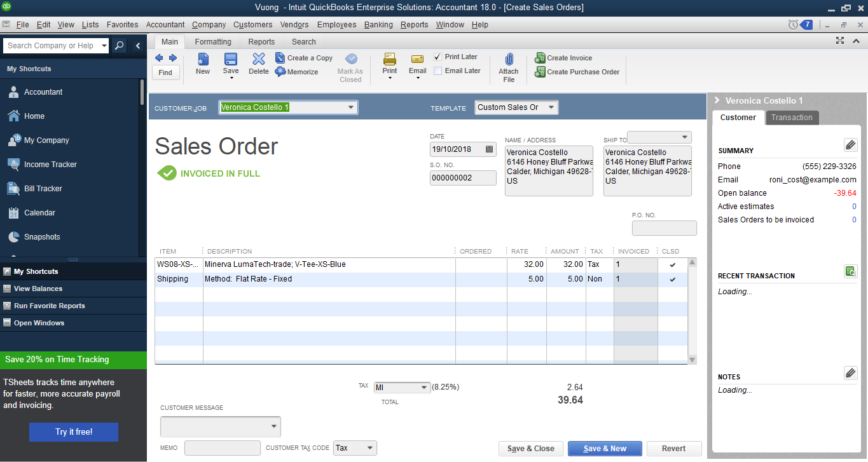Image resolution: width=868 pixels, height=462 pixels.
Task: Switch to the Formatting tab
Action: pos(213,42)
